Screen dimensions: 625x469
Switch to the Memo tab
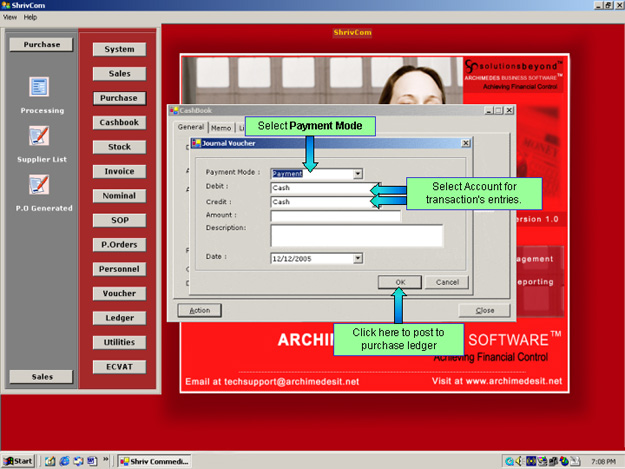[x=221, y=128]
